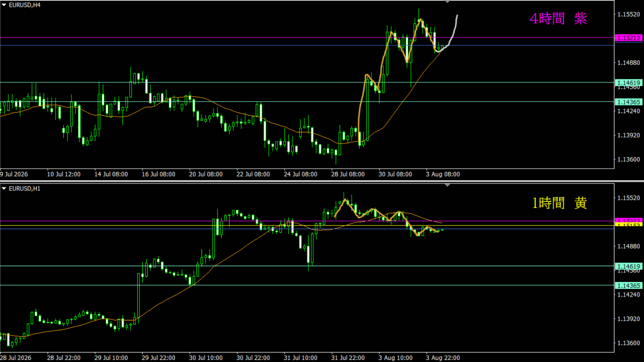The width and height of the screenshot is (644, 362).
Task: Click the '30 Jul 22:00' time label
Action: (253, 358)
